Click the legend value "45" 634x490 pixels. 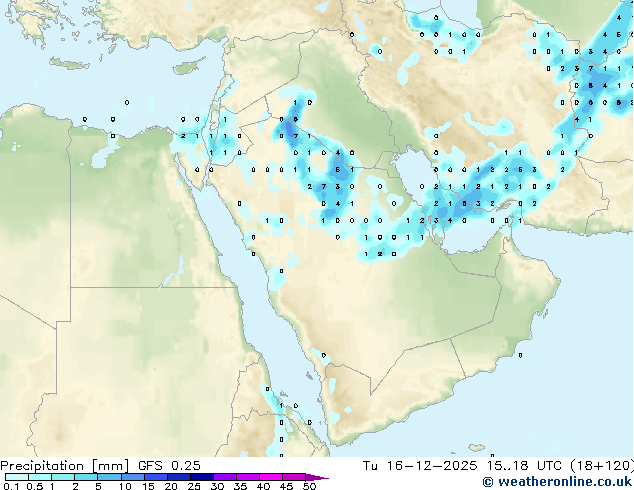pos(287,486)
